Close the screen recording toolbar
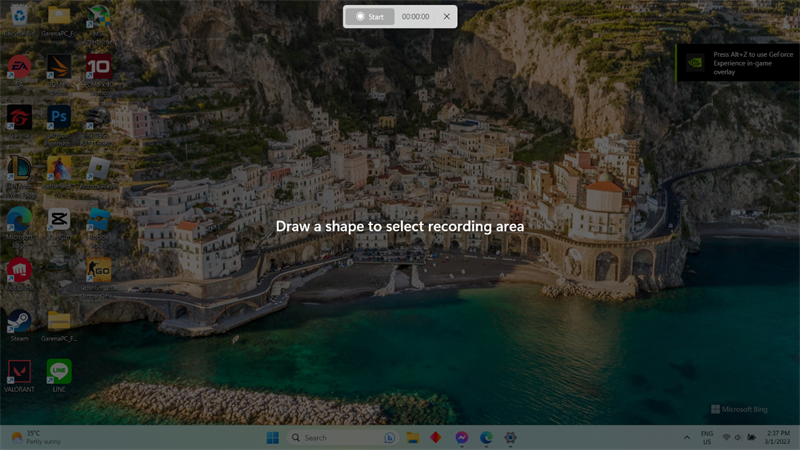The image size is (800, 450). pyautogui.click(x=446, y=17)
